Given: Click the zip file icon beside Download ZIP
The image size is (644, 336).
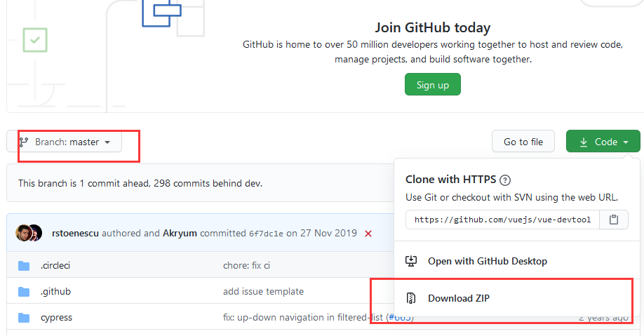Looking at the screenshot, I should click(410, 298).
